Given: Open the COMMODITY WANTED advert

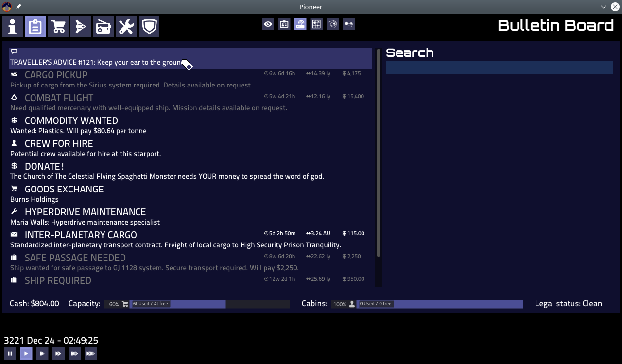Looking at the screenshot, I should click(190, 125).
